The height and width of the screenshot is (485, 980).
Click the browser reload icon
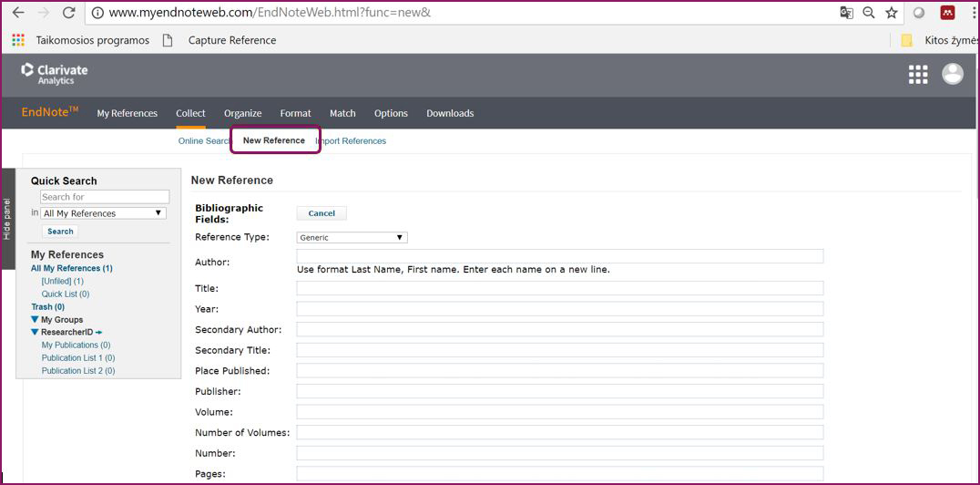(69, 13)
